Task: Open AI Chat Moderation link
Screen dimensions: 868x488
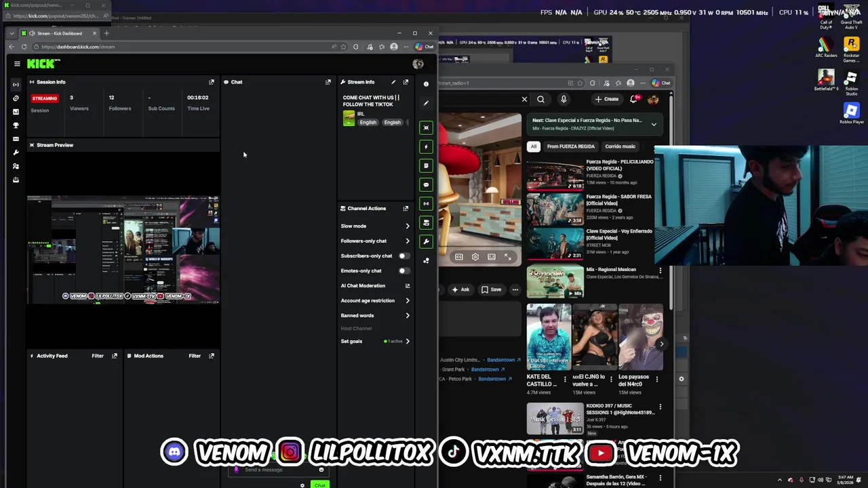Action: [x=375, y=285]
